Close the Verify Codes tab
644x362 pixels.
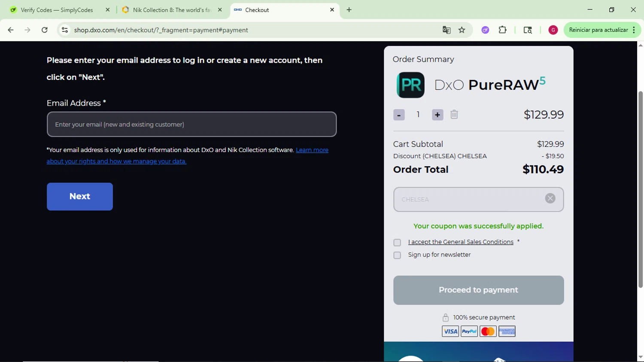pos(108,10)
